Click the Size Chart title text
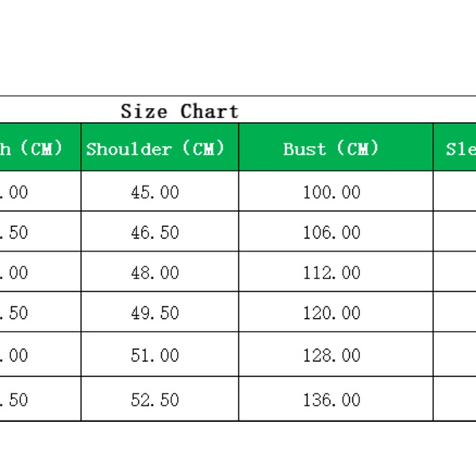This screenshot has height=476, width=476. 179,111
